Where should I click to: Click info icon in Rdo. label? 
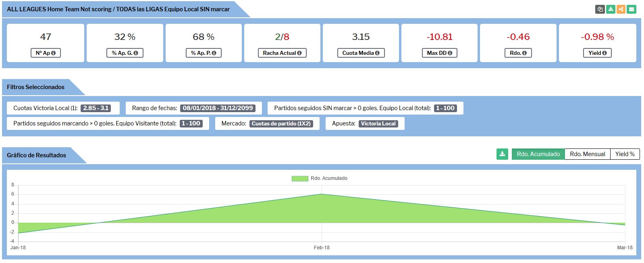click(524, 53)
